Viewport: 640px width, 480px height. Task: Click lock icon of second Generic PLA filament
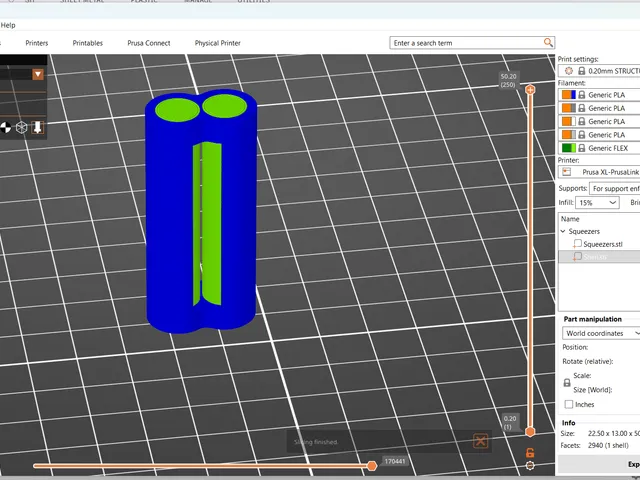tap(582, 108)
